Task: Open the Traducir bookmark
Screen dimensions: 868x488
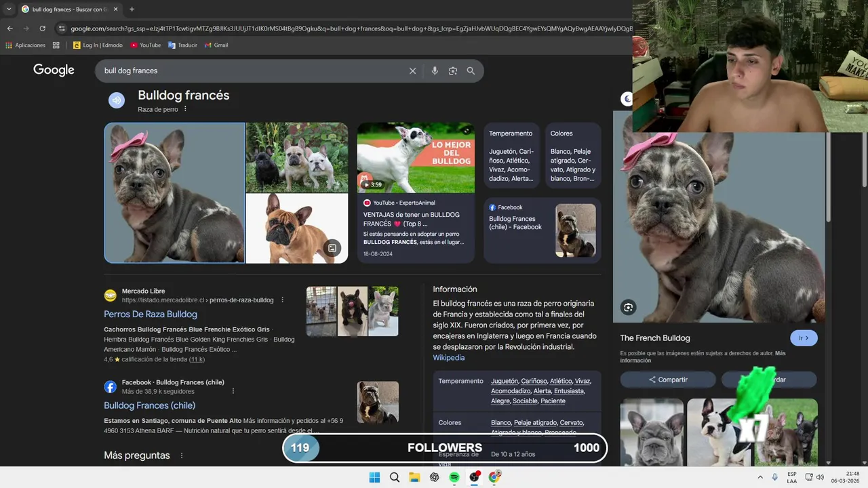Action: click(x=182, y=45)
